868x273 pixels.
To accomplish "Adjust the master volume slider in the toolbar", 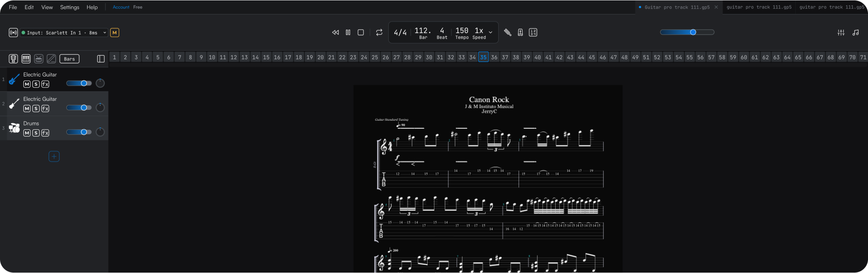I will coord(687,32).
